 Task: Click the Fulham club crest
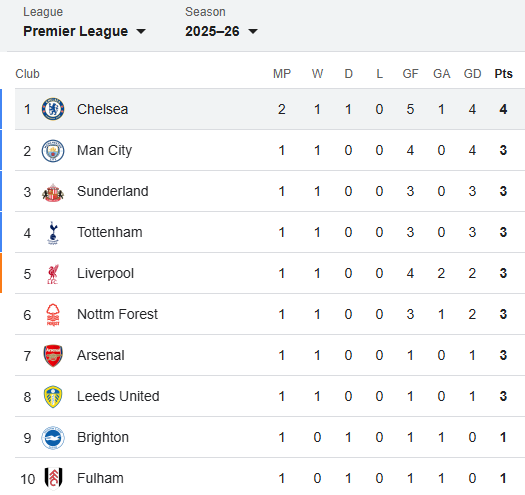[x=53, y=478]
